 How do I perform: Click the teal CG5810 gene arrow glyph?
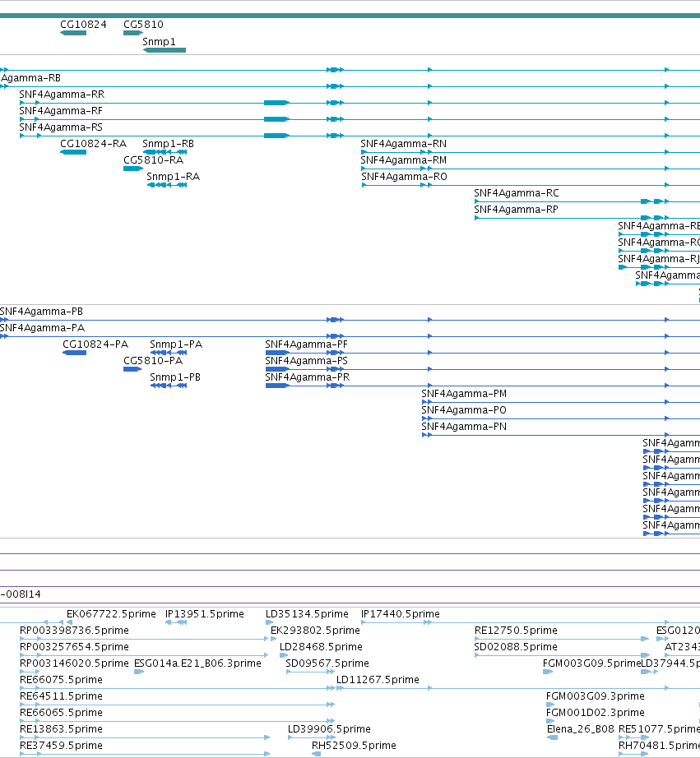point(133,33)
